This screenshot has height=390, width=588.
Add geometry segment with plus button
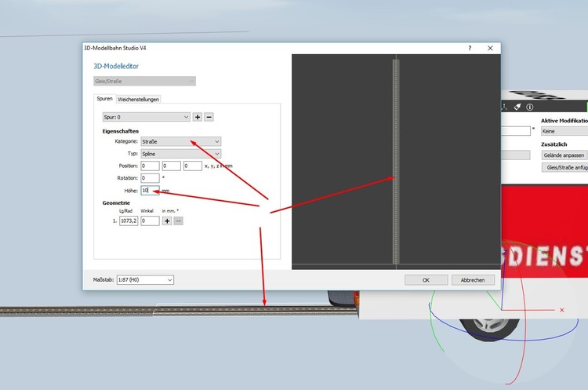pyautogui.click(x=167, y=221)
